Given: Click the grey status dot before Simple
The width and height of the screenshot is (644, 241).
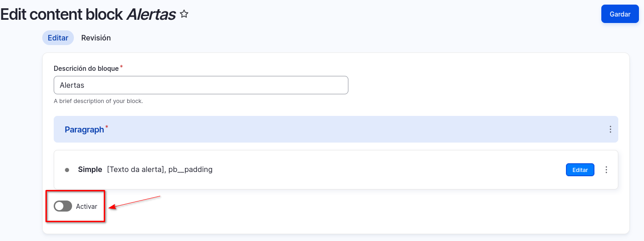Looking at the screenshot, I should (x=67, y=170).
